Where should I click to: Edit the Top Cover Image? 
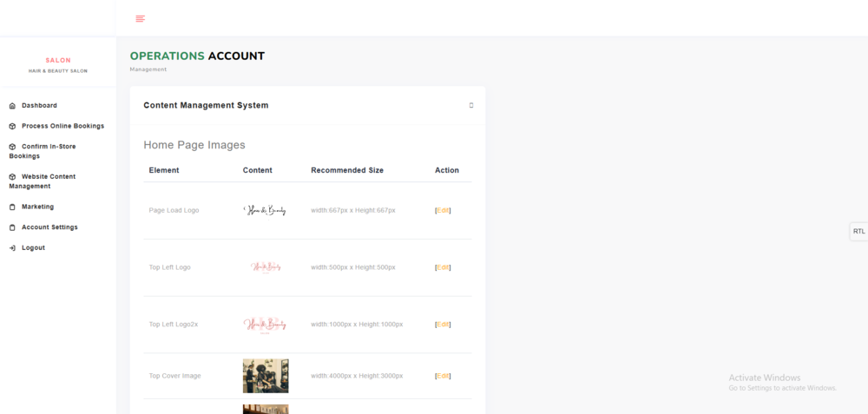[x=443, y=376]
